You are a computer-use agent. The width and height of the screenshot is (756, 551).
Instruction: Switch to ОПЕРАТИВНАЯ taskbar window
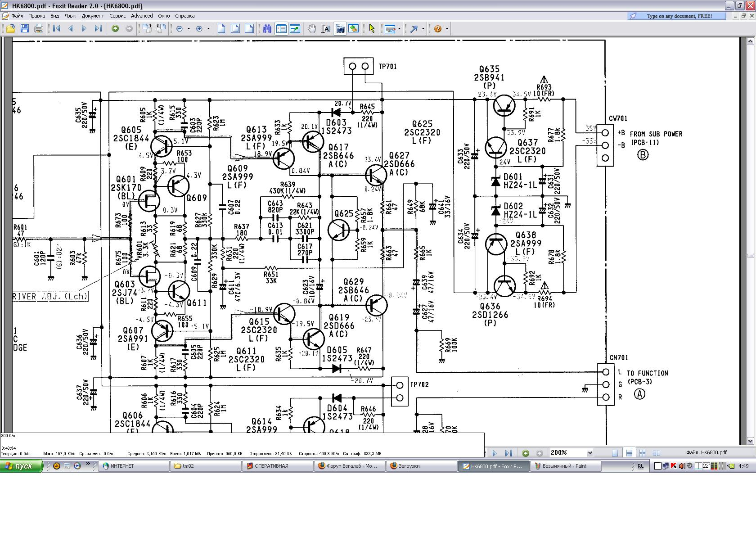[x=278, y=466]
